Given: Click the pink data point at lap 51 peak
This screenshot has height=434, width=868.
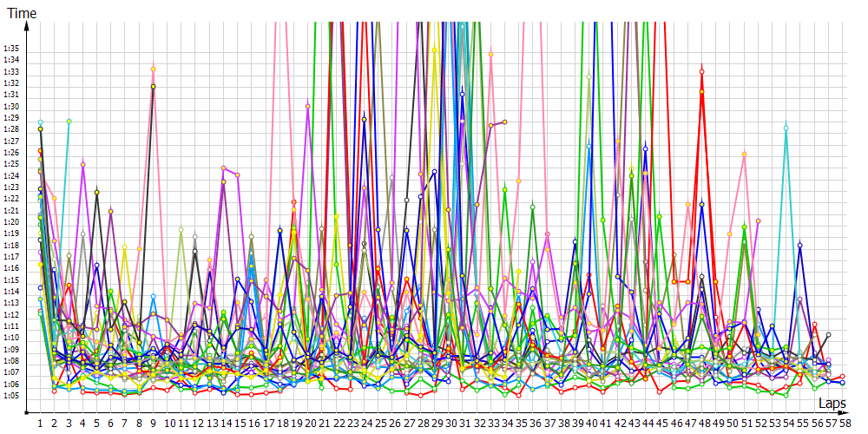Looking at the screenshot, I should tap(744, 154).
